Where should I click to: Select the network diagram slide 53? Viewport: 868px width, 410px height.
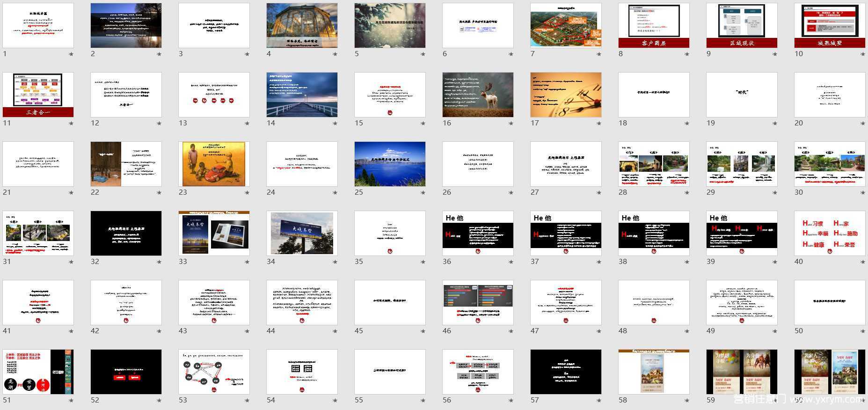[x=214, y=372]
